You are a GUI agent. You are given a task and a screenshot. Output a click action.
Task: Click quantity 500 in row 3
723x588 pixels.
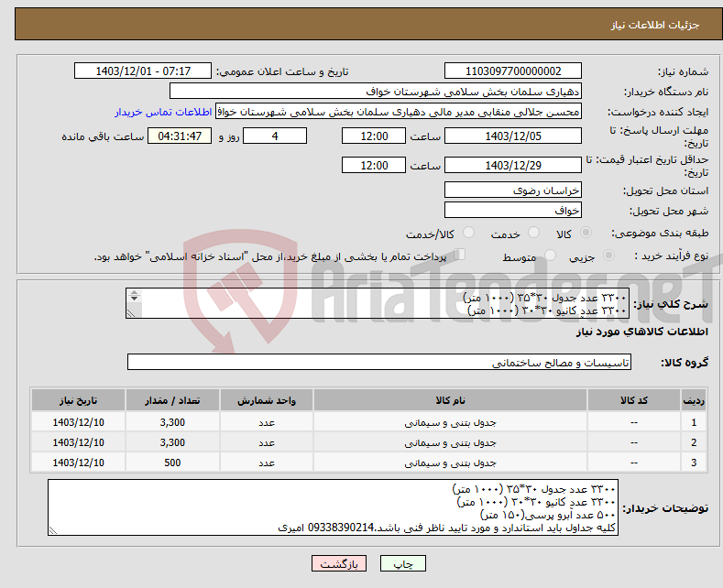(x=172, y=463)
